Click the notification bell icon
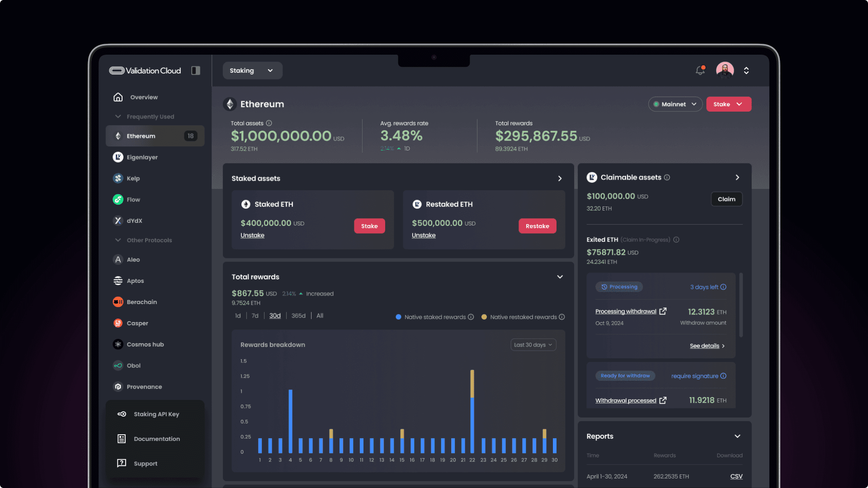The height and width of the screenshot is (488, 868). [700, 70]
